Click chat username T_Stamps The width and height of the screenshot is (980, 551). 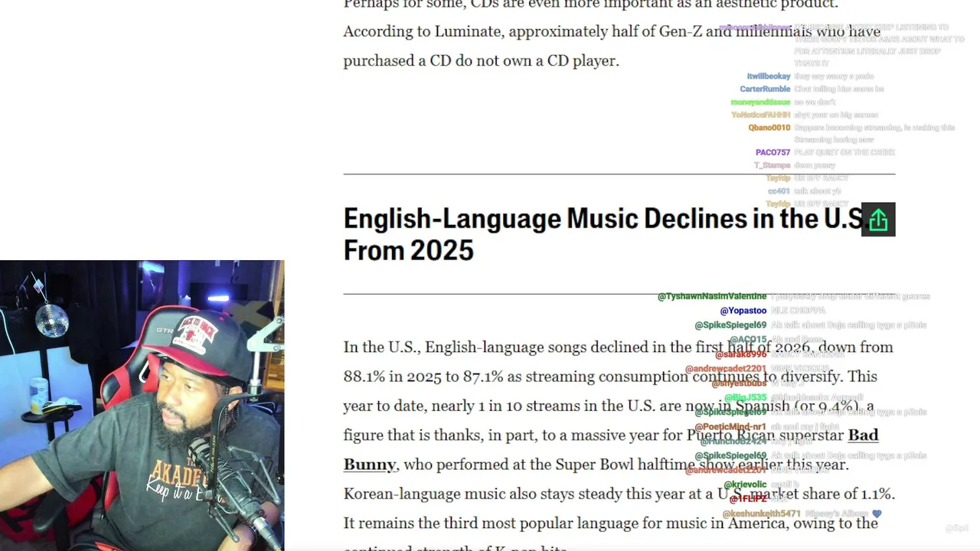tap(772, 165)
